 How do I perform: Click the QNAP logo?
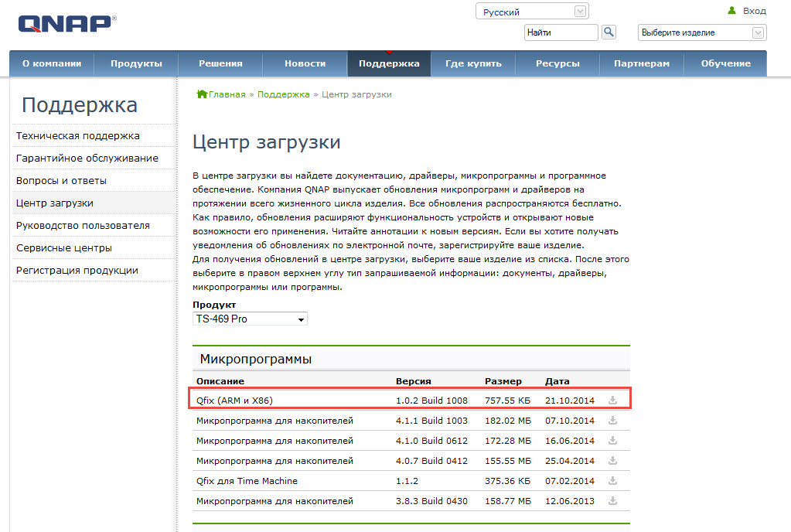pos(67,24)
